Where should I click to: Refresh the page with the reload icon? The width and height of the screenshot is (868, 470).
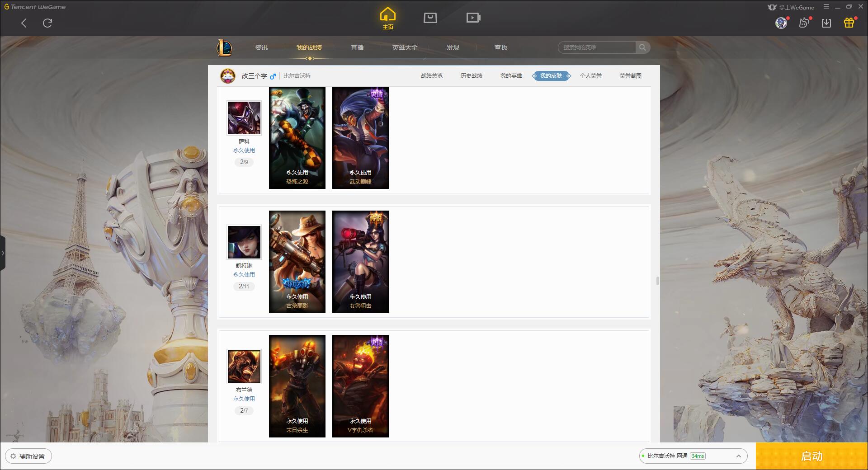click(x=47, y=23)
